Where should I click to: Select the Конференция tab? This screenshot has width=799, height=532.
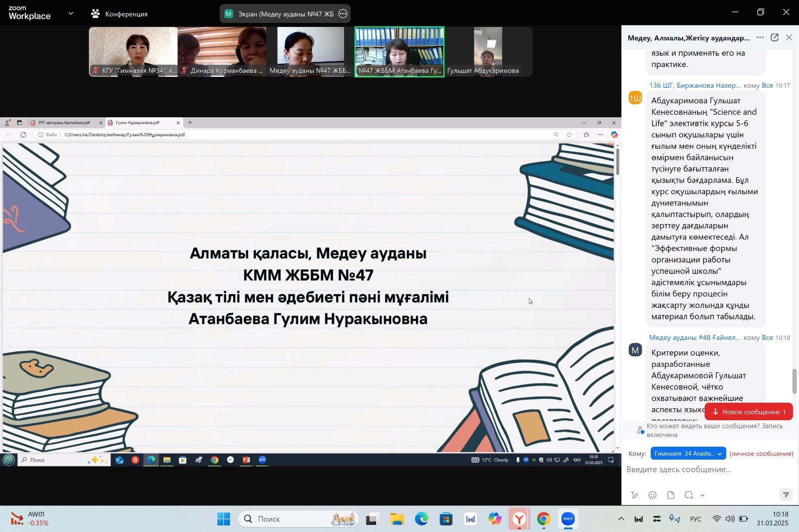119,14
